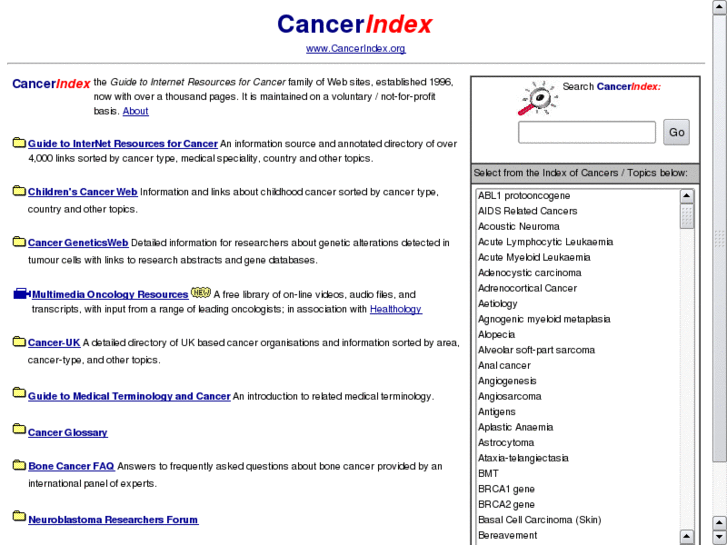
Task: Click the folder icon beside Children's Cancer Web
Action: click(x=19, y=191)
